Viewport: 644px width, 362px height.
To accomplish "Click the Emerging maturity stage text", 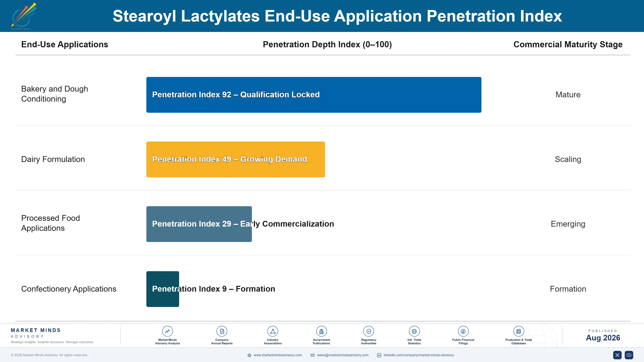I will 568,224.
